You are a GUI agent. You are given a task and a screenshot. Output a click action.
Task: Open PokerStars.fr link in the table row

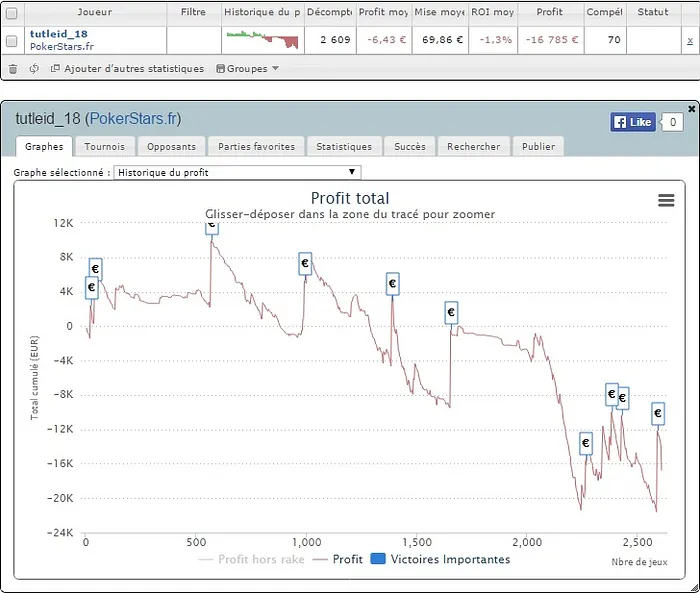[62, 46]
